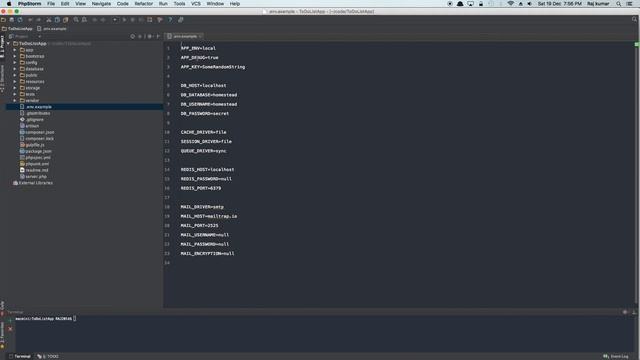Expand the config folder
Viewport: 640px width, 360px height.
pos(15,62)
